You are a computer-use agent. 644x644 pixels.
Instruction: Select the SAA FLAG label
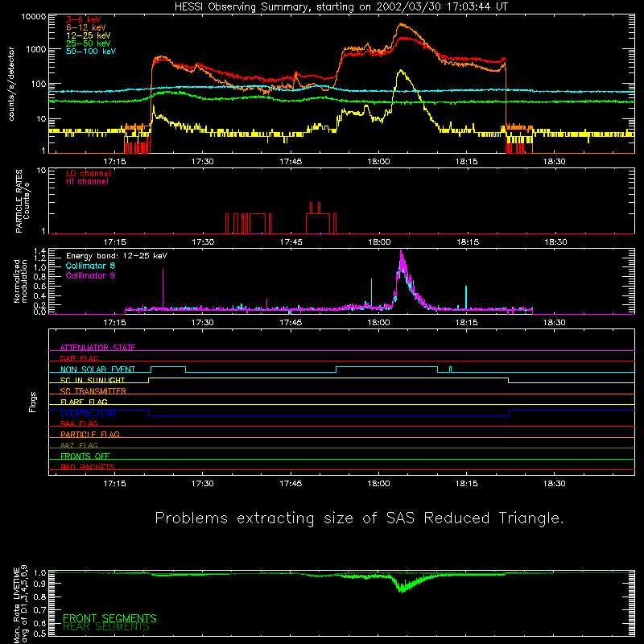(x=79, y=423)
